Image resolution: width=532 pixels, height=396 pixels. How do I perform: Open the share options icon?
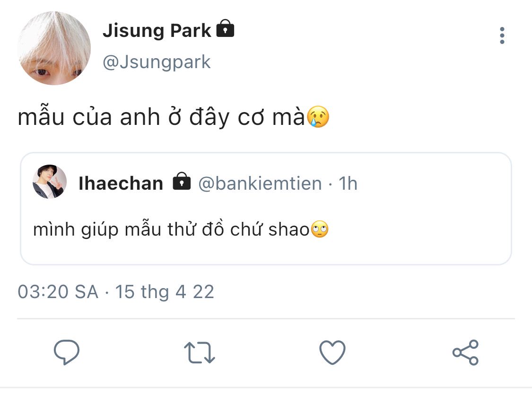coord(465,352)
